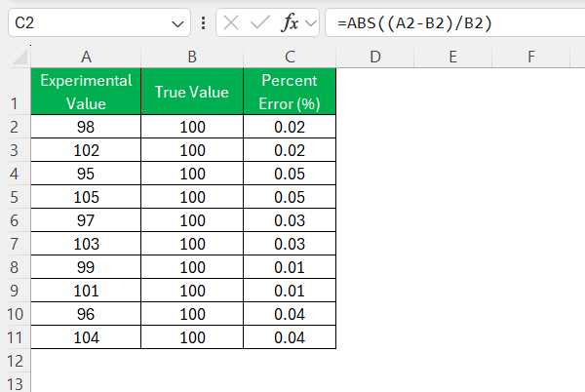The image size is (585, 392).
Task: Select row 7 header
Action: click(15, 244)
